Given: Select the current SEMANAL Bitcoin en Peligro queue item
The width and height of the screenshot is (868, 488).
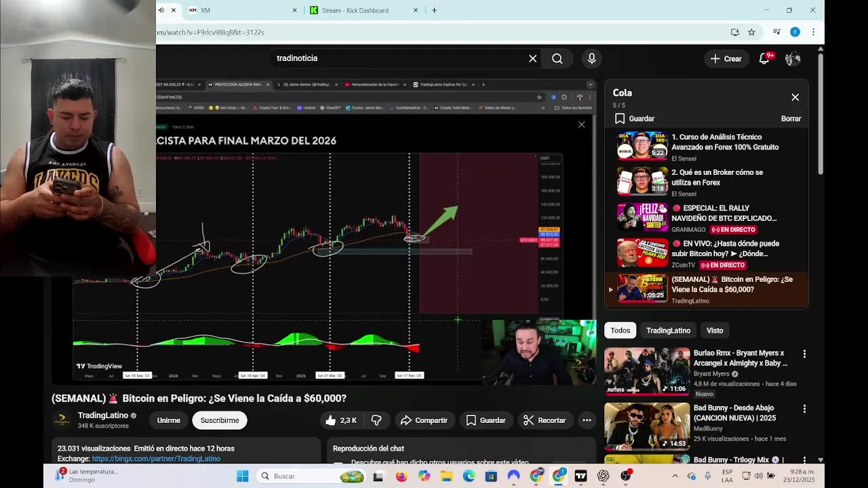Looking at the screenshot, I should click(x=707, y=289).
